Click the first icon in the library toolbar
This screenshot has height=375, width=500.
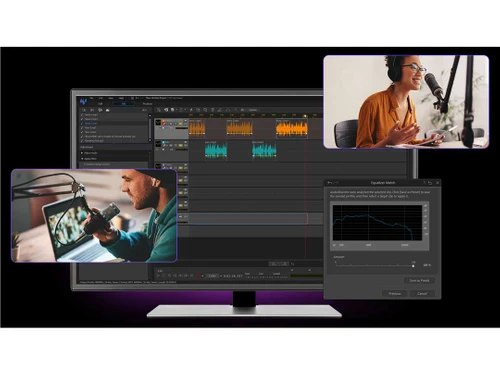(x=84, y=110)
